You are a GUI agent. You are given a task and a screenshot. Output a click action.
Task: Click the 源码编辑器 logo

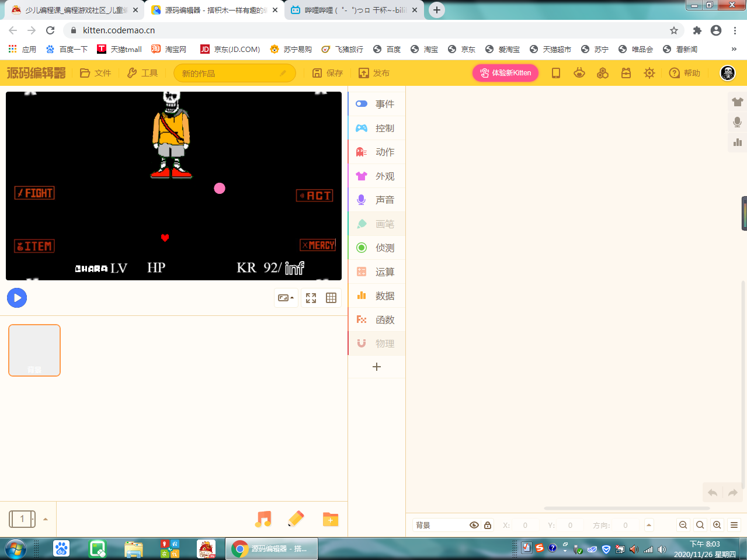click(x=36, y=73)
